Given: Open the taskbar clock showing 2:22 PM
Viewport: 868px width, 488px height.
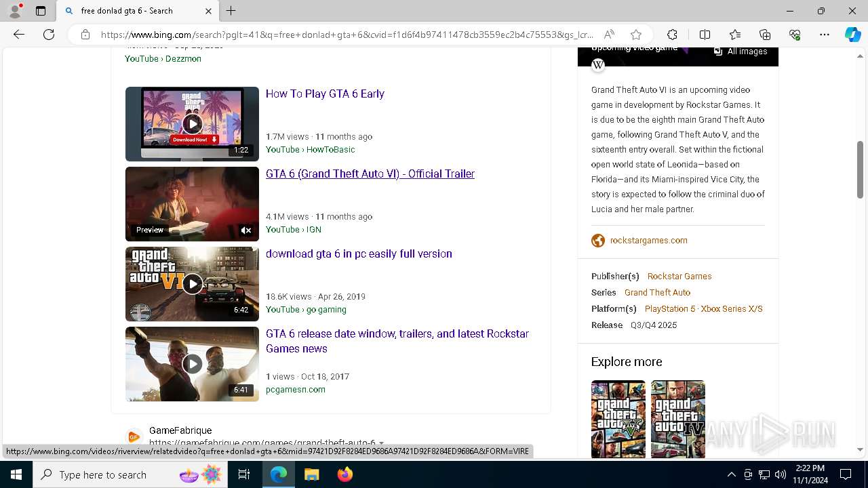Looking at the screenshot, I should (810, 474).
